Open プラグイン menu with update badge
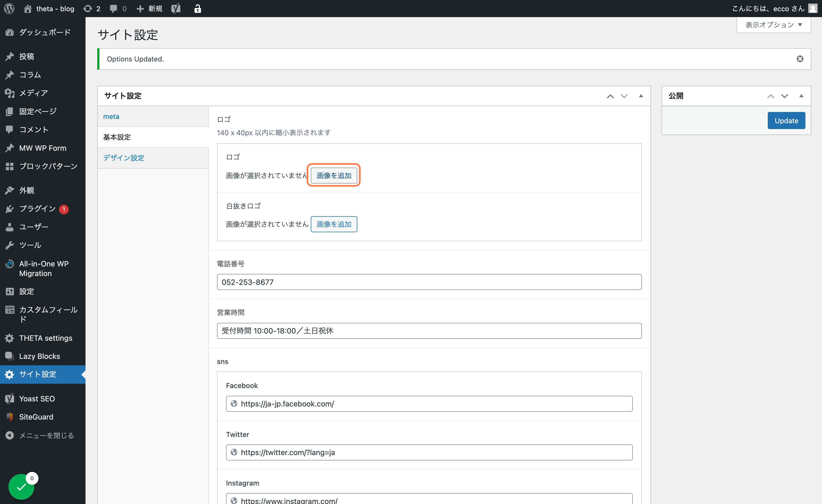 tap(43, 209)
